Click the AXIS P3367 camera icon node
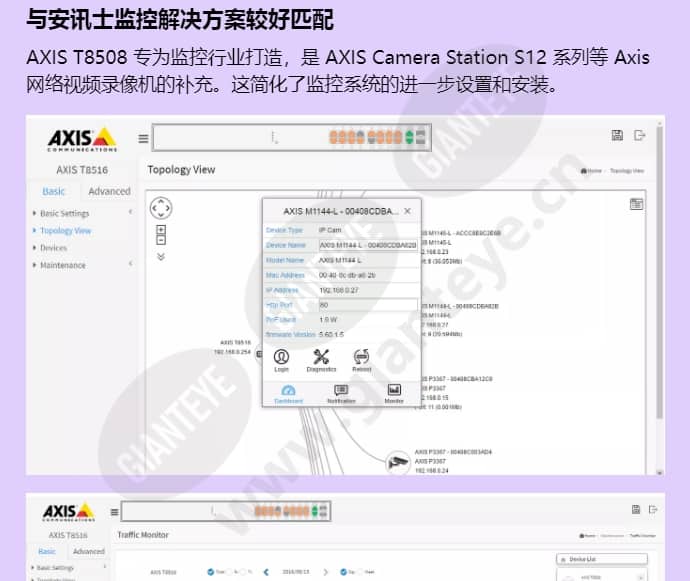The width and height of the screenshot is (690, 581). coord(398,462)
